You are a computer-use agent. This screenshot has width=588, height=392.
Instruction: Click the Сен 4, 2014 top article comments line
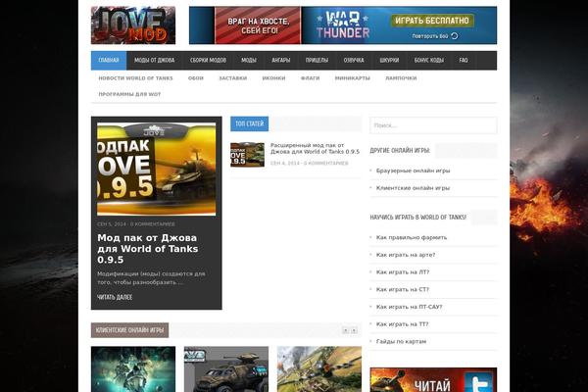pos(310,164)
